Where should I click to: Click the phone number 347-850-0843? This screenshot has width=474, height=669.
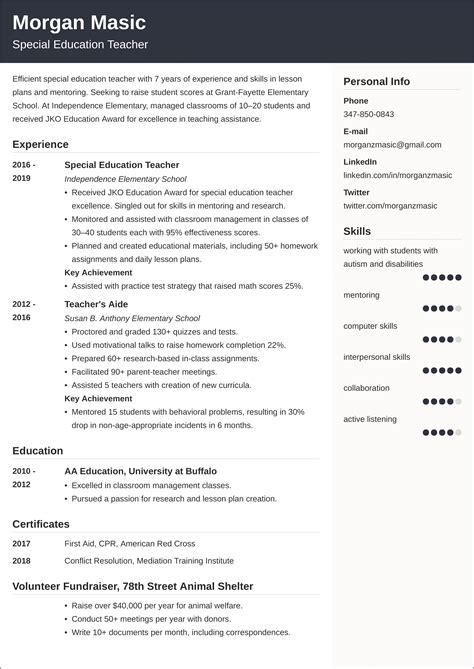click(369, 114)
